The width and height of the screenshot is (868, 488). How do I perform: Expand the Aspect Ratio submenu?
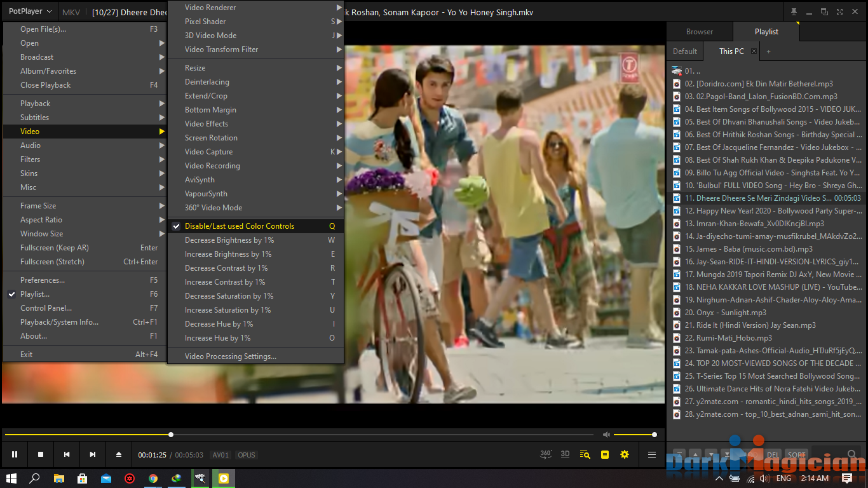[x=85, y=220]
